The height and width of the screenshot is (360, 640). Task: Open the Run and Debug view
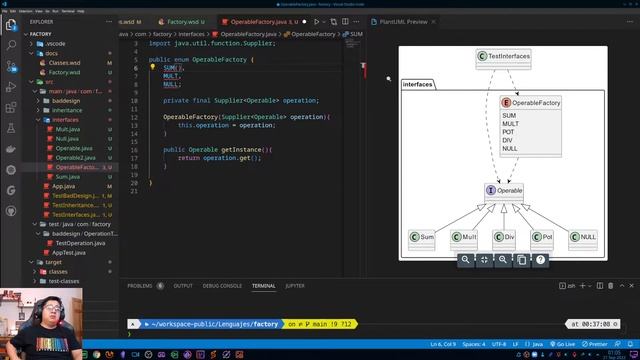coord(11,87)
